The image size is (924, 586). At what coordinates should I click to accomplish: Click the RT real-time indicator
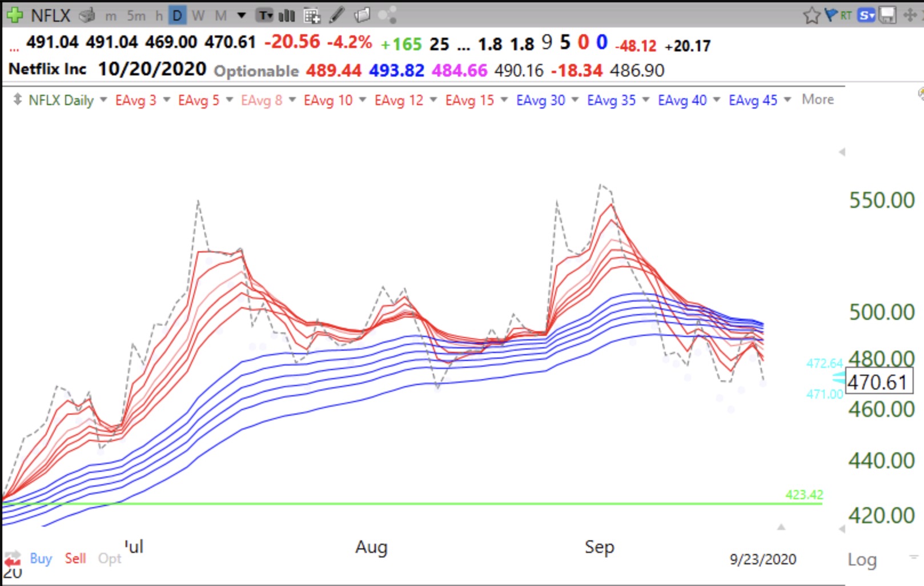(846, 15)
